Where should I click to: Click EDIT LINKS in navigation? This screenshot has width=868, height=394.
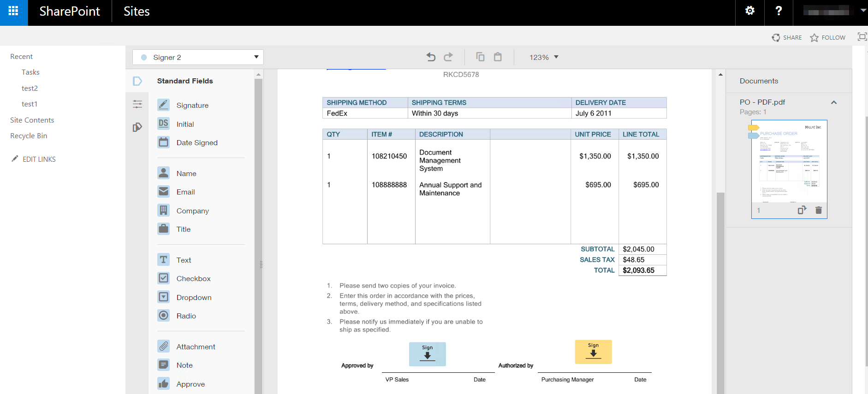(34, 159)
